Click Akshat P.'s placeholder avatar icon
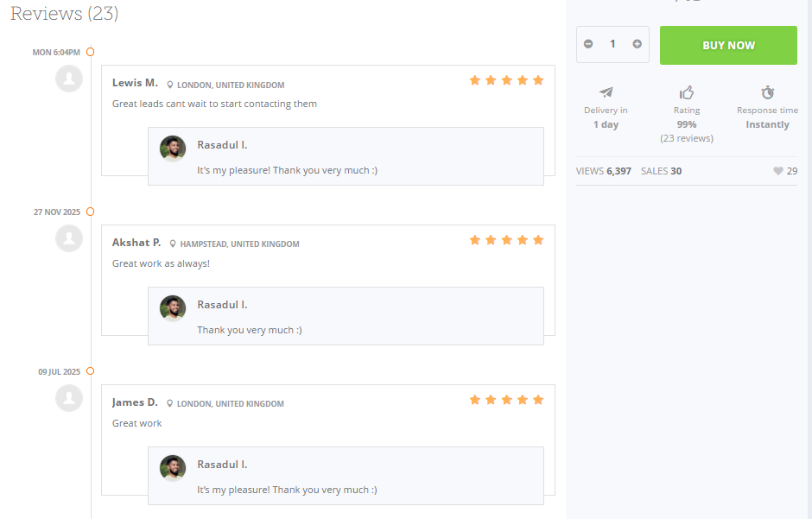Viewport: 812px width, 519px height. tap(69, 238)
